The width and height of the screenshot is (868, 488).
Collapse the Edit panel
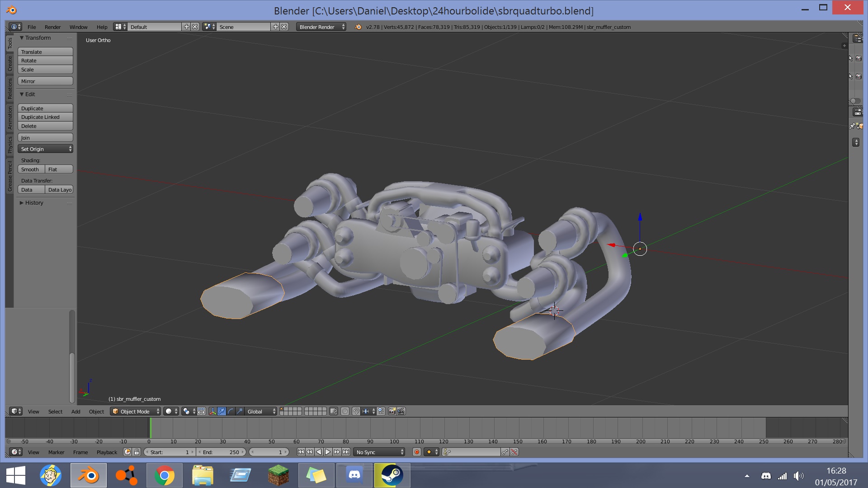pyautogui.click(x=22, y=94)
